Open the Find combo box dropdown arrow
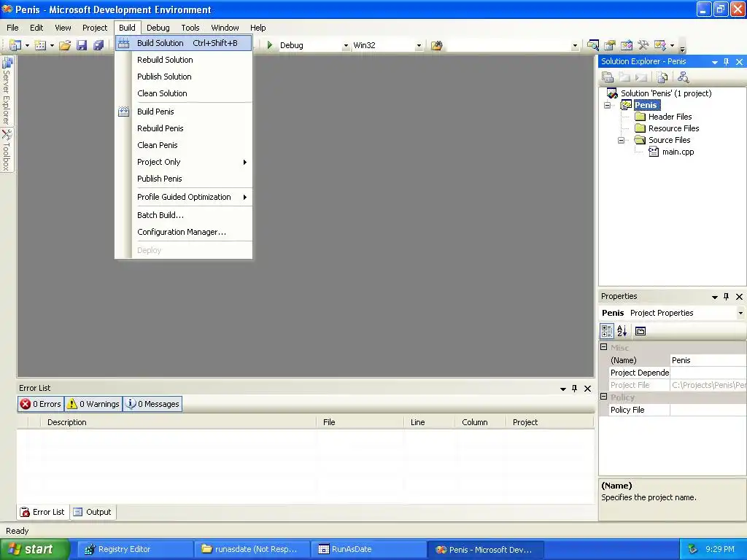 coord(575,46)
